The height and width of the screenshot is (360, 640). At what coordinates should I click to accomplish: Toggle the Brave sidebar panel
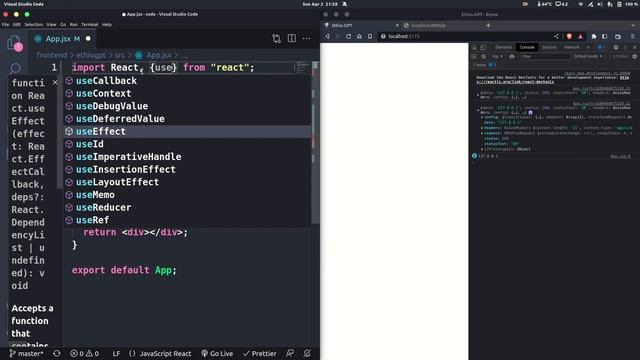point(604,36)
